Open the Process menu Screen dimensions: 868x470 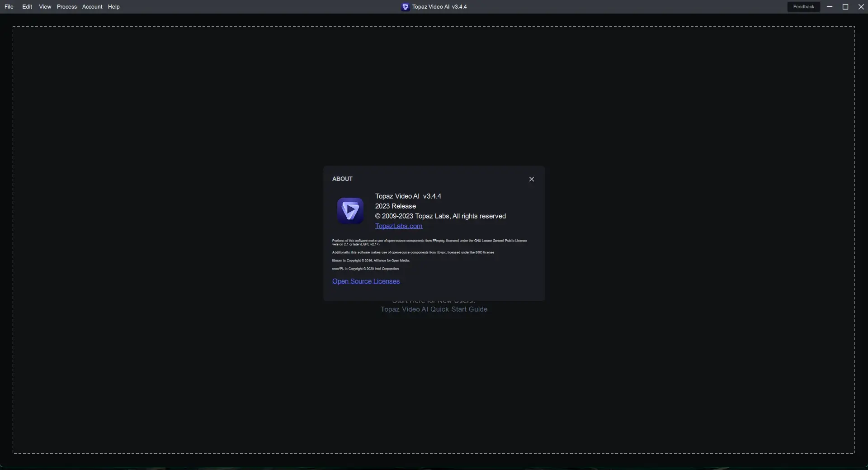[67, 7]
